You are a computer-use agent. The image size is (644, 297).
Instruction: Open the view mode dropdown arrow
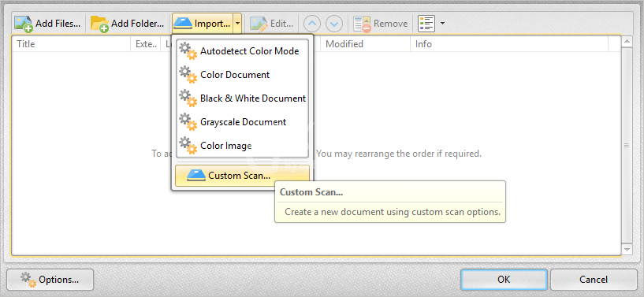(442, 24)
